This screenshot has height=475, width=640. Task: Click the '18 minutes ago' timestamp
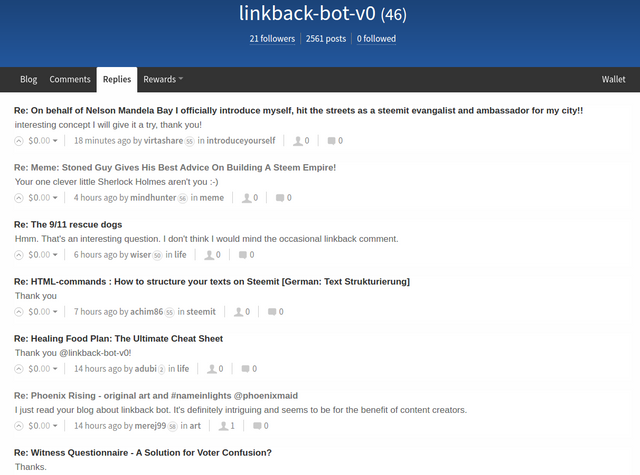102,141
